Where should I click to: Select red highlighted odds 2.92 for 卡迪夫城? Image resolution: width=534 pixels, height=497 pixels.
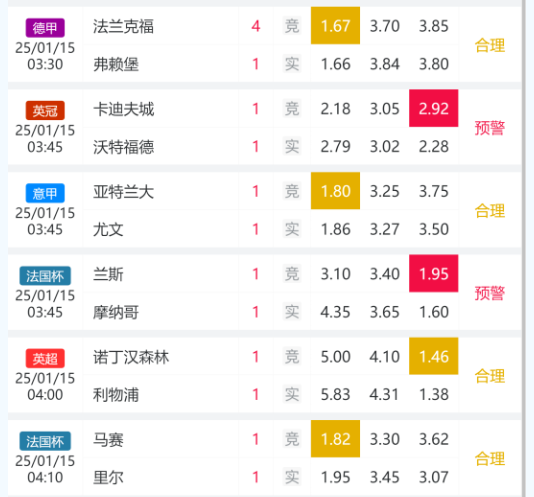[x=434, y=108]
